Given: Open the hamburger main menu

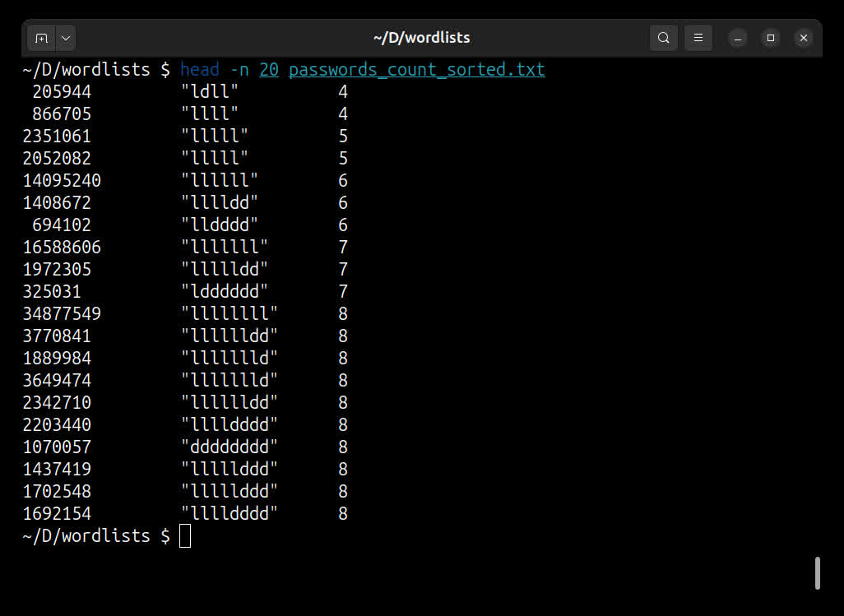Looking at the screenshot, I should click(698, 38).
